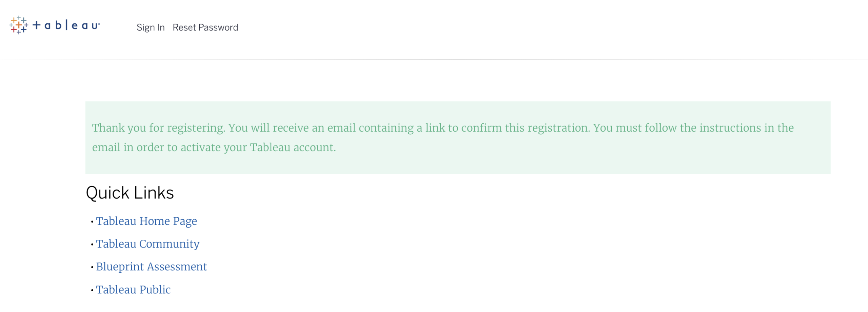Viewport: 868px width, 312px height.
Task: Click the bullet before Tableau Public
Action: pos(92,290)
